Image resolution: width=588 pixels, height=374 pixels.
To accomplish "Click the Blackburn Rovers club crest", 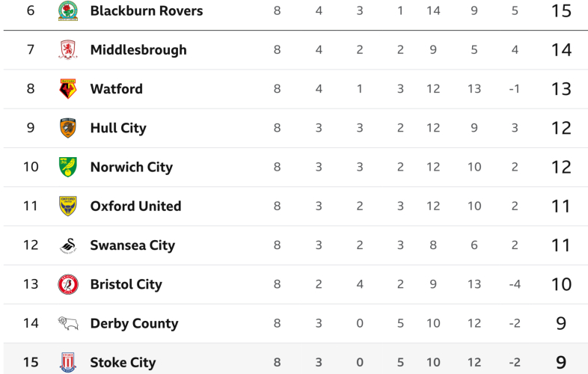I will 68,11.
